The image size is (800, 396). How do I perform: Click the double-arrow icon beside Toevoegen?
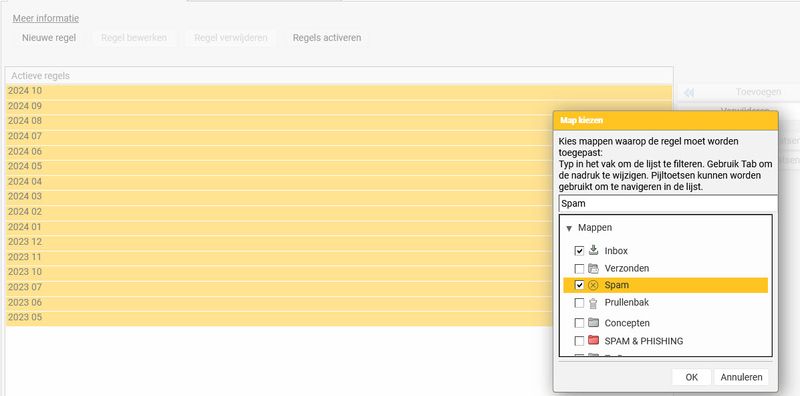click(689, 92)
